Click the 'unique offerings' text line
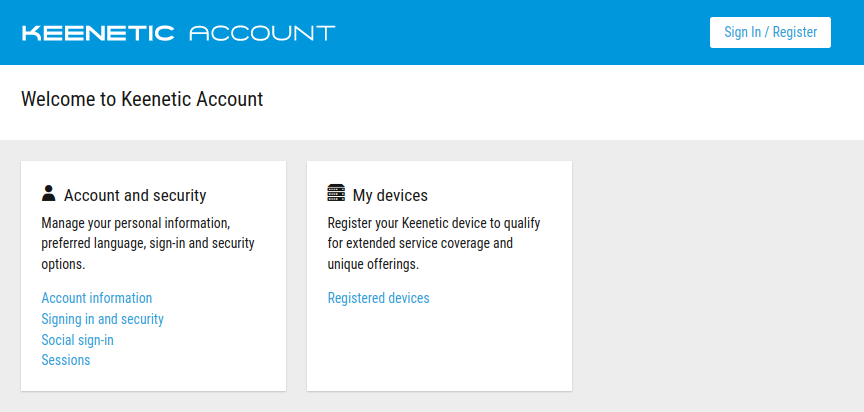Image resolution: width=864 pixels, height=412 pixels. [x=373, y=265]
